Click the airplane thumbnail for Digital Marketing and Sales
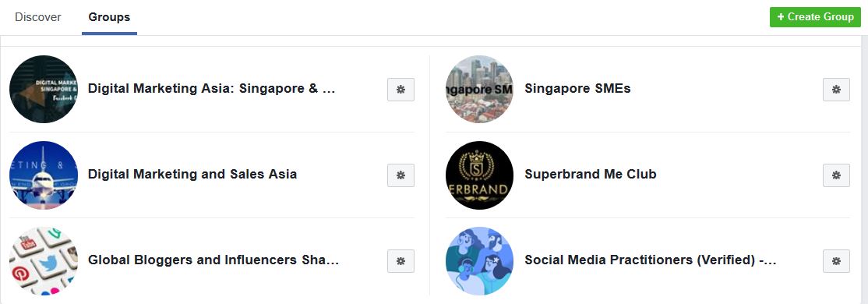Viewport: 868px width, 304px height. click(44, 175)
